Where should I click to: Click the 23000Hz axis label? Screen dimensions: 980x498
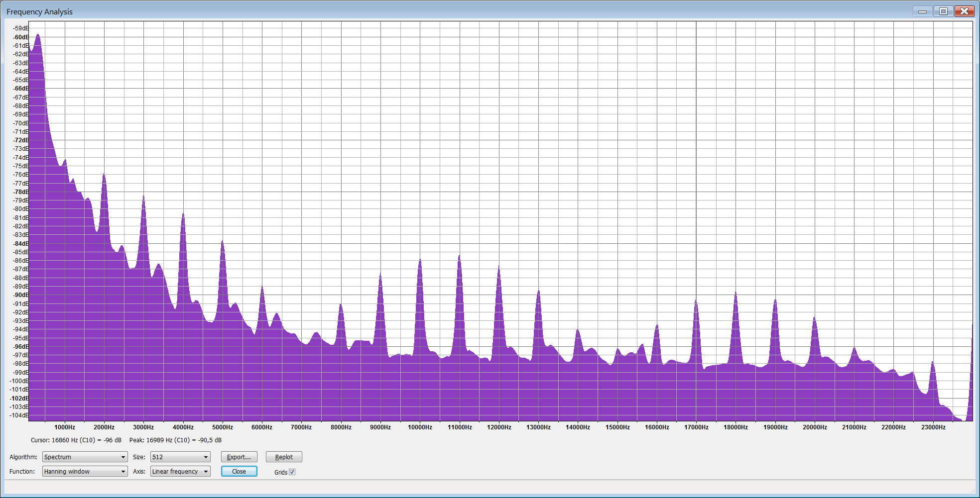coord(933,427)
